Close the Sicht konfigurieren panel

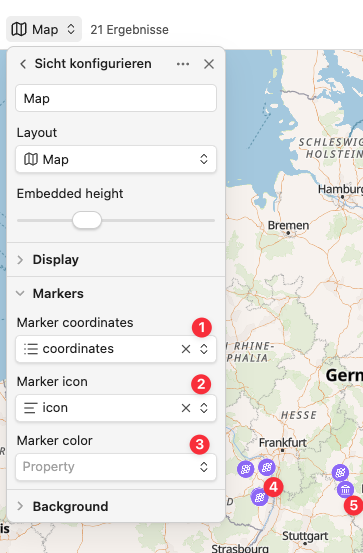[209, 64]
